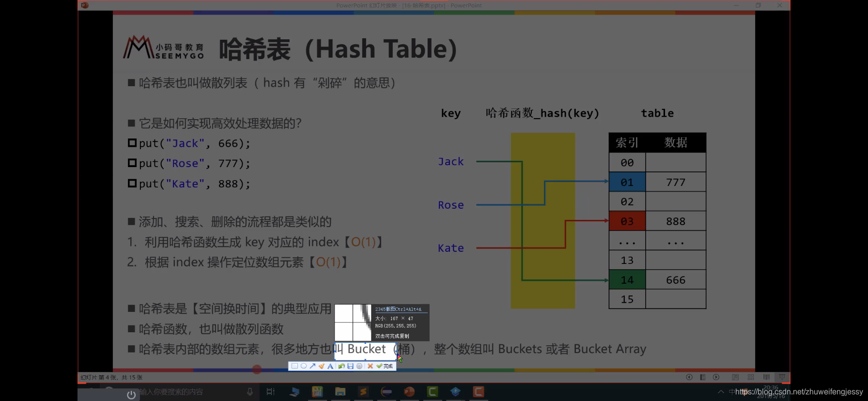Select the ellipse tool in screenshot toolbar
This screenshot has height=401, width=868.
pyautogui.click(x=304, y=366)
